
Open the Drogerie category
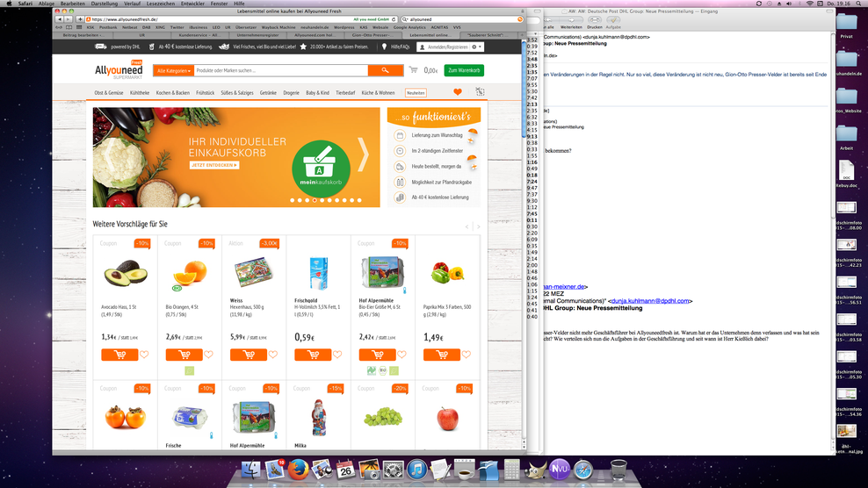pos(291,93)
